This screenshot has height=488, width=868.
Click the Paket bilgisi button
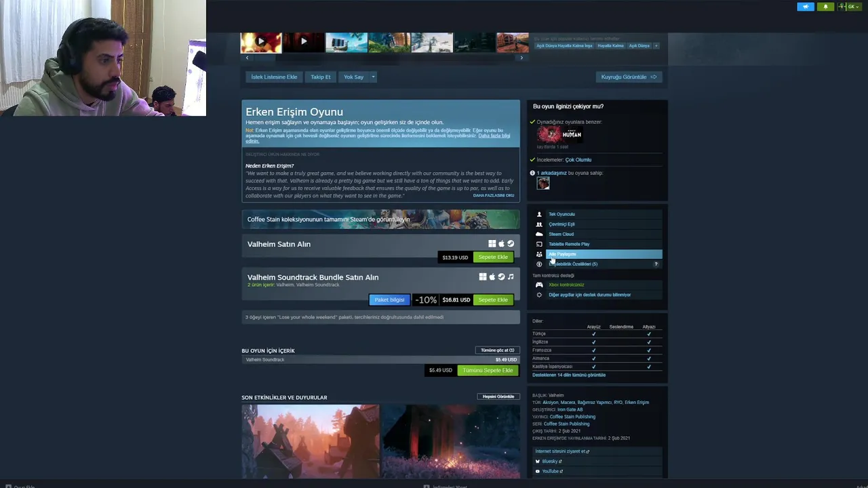click(x=389, y=300)
